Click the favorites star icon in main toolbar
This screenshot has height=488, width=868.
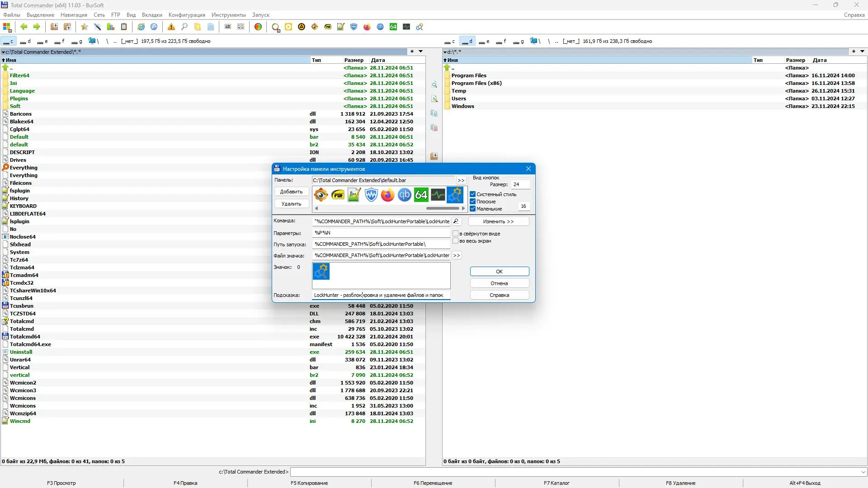[x=85, y=27]
